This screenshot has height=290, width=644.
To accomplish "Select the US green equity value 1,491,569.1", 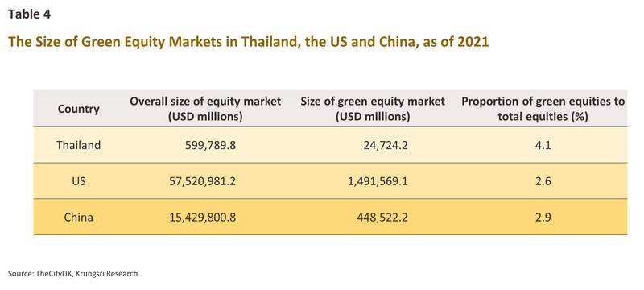I will pos(377,181).
